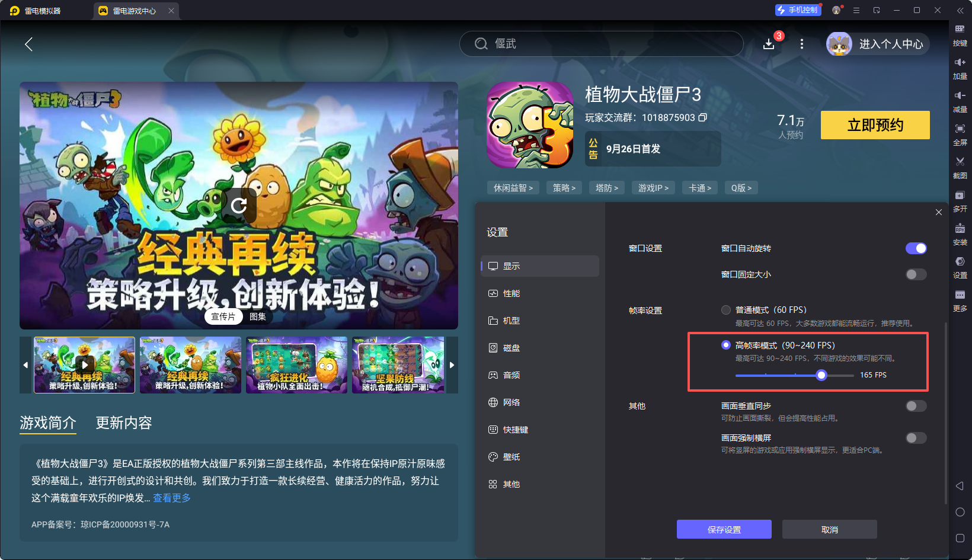The height and width of the screenshot is (560, 972).
Task: Open the three-dot more options menu
Action: click(802, 44)
